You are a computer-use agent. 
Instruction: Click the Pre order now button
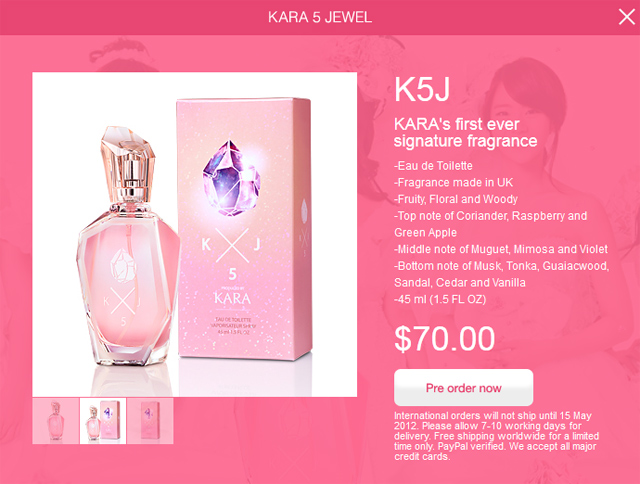pos(463,387)
